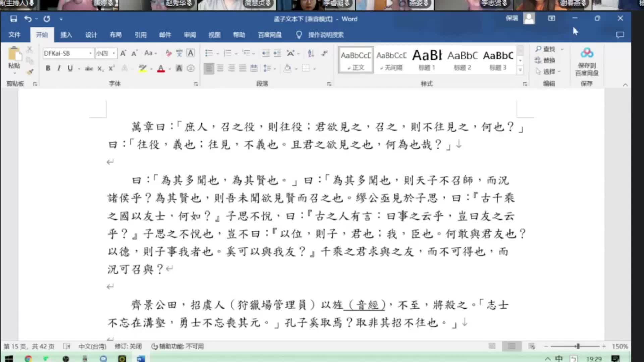
Task: Center align the text
Action: click(x=220, y=68)
